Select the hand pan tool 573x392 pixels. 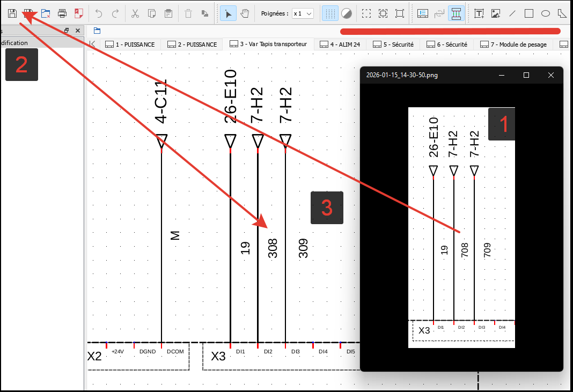point(245,13)
